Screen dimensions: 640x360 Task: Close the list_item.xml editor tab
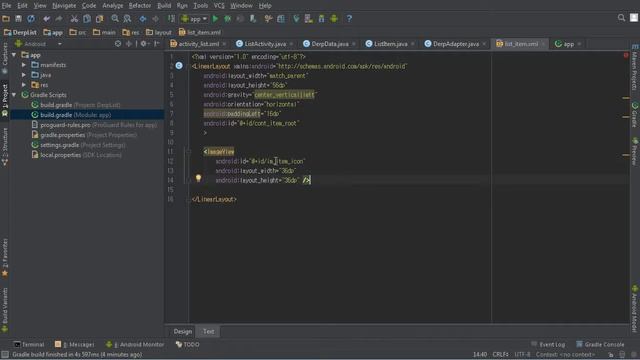544,44
